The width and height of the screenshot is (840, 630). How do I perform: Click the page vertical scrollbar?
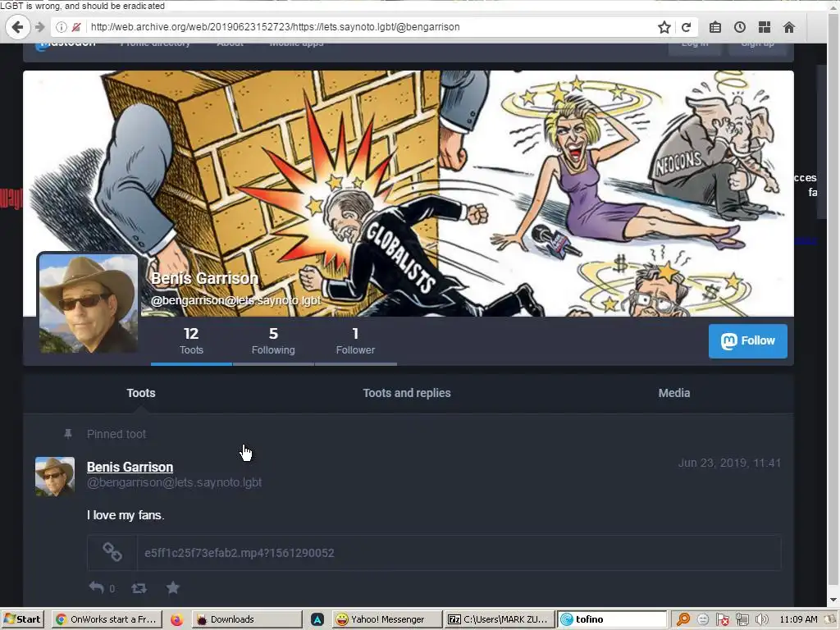tap(833, 300)
